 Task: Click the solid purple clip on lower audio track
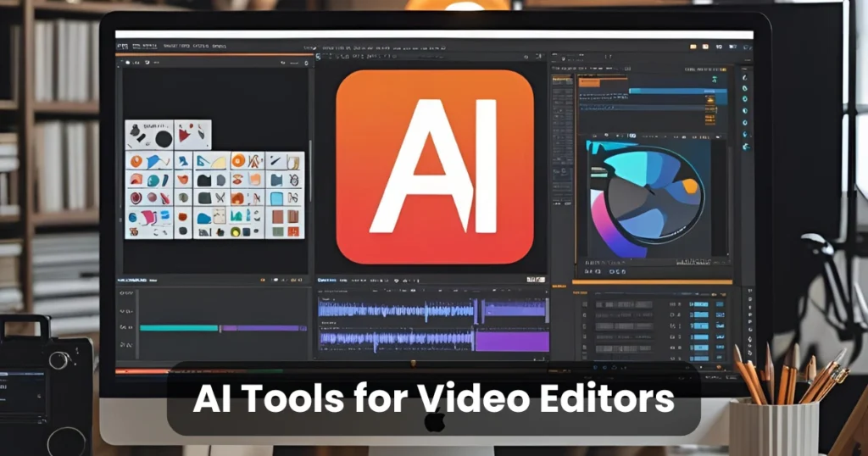[x=512, y=341]
